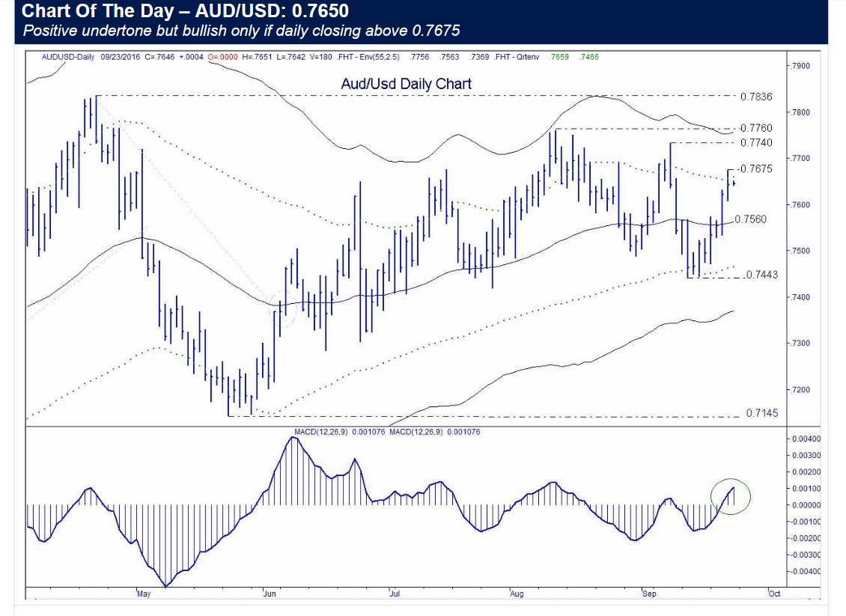Select the 0.00400 tick on the MACD axis

click(806, 439)
